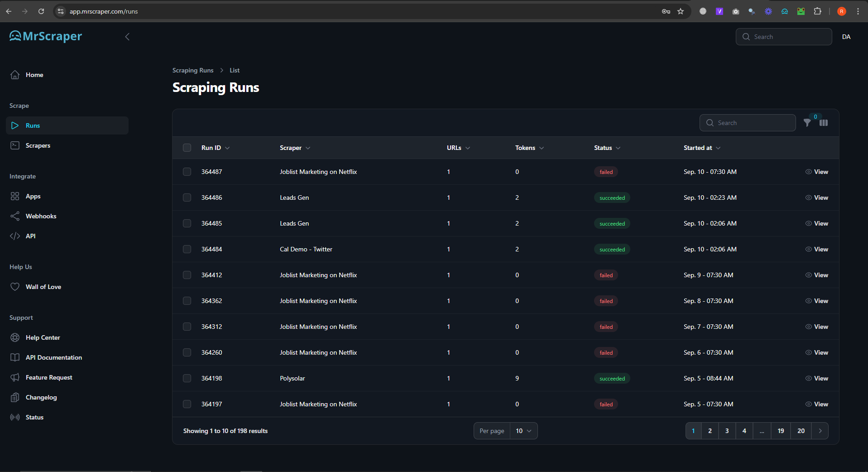This screenshot has width=868, height=472.
Task: Sort by the Tokens column
Action: [x=529, y=148]
